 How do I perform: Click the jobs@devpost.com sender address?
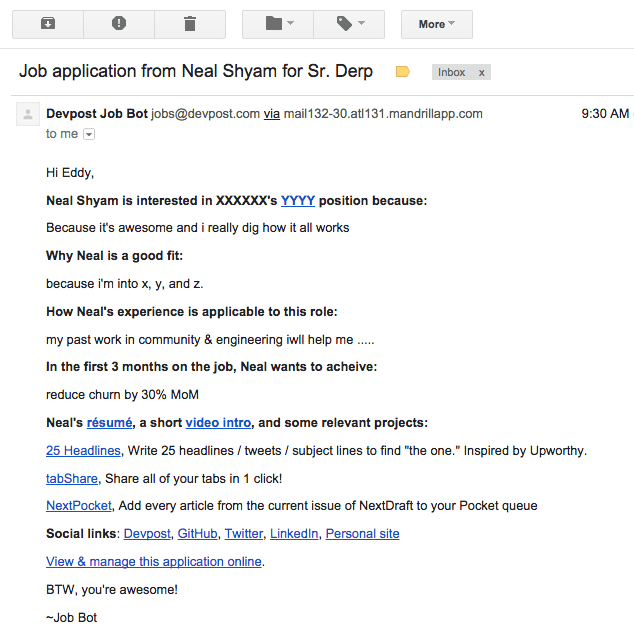click(x=205, y=114)
